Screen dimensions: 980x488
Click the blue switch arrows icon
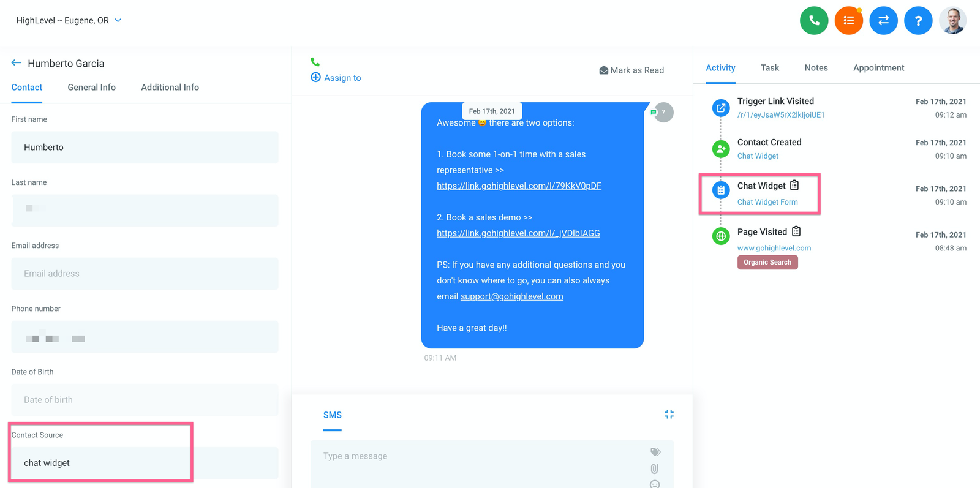pyautogui.click(x=883, y=21)
